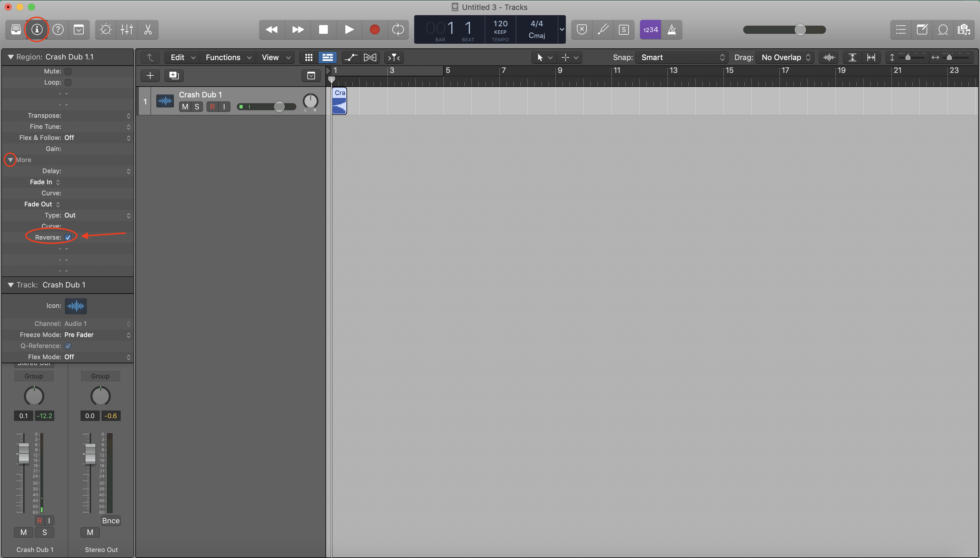
Task: Select the scissors Editors icon
Action: (x=148, y=29)
